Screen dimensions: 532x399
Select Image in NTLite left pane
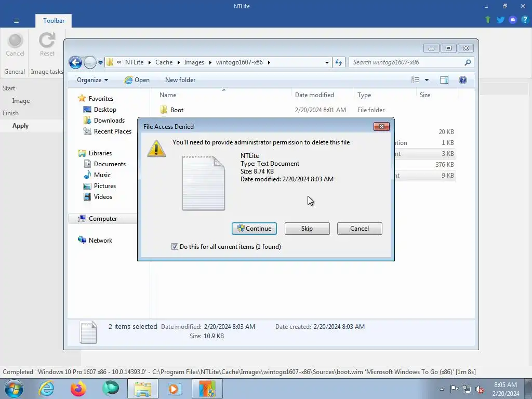21,101
